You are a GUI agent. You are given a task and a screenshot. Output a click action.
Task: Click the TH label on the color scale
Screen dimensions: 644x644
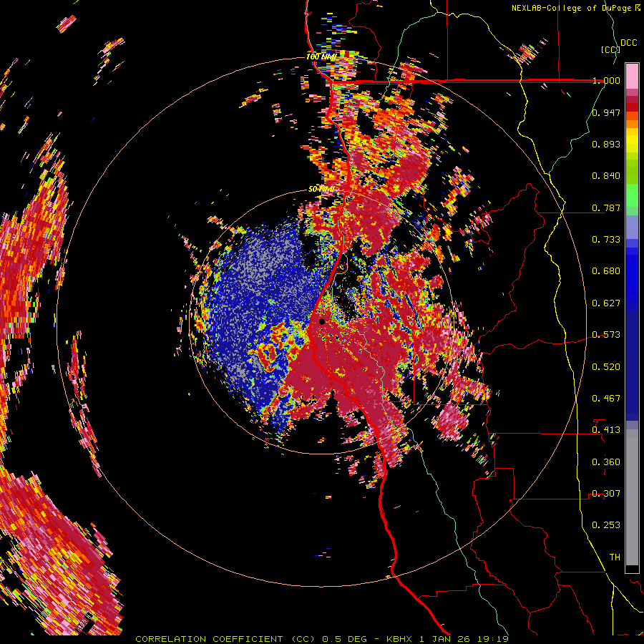tap(615, 557)
